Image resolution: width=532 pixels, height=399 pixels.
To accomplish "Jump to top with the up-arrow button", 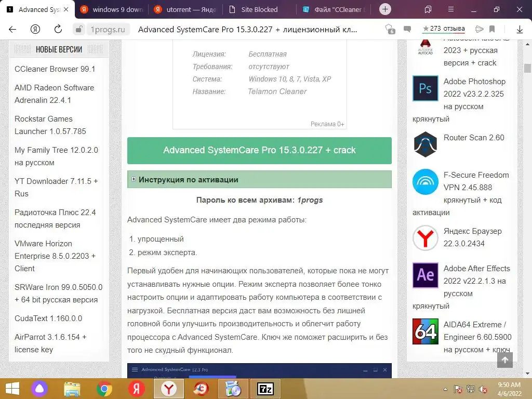I will [x=505, y=360].
